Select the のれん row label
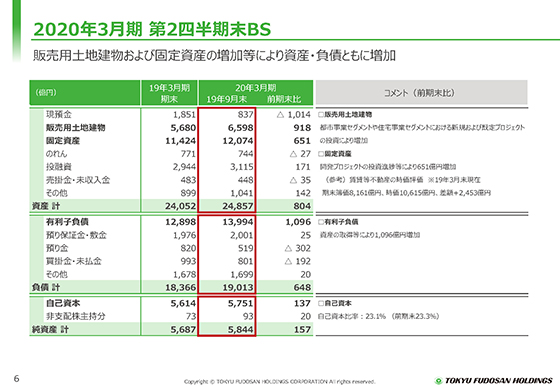This screenshot has height=388, width=560. [56, 154]
